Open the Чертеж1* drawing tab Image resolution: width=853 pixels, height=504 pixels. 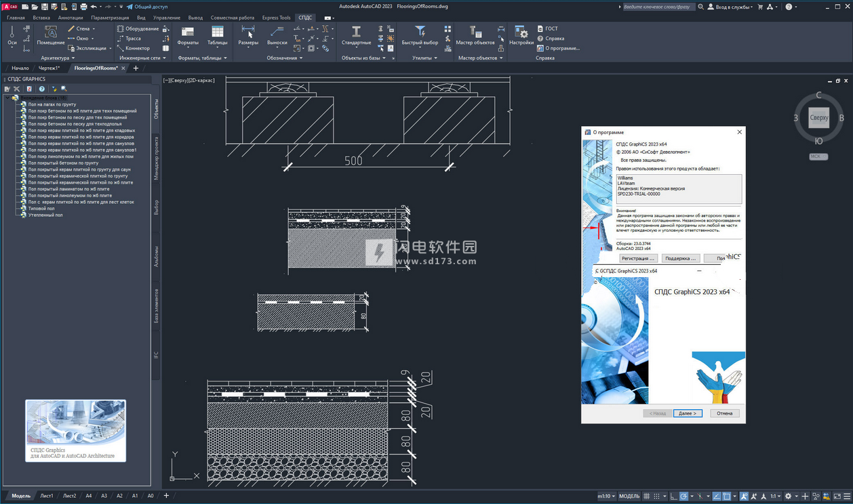point(49,68)
